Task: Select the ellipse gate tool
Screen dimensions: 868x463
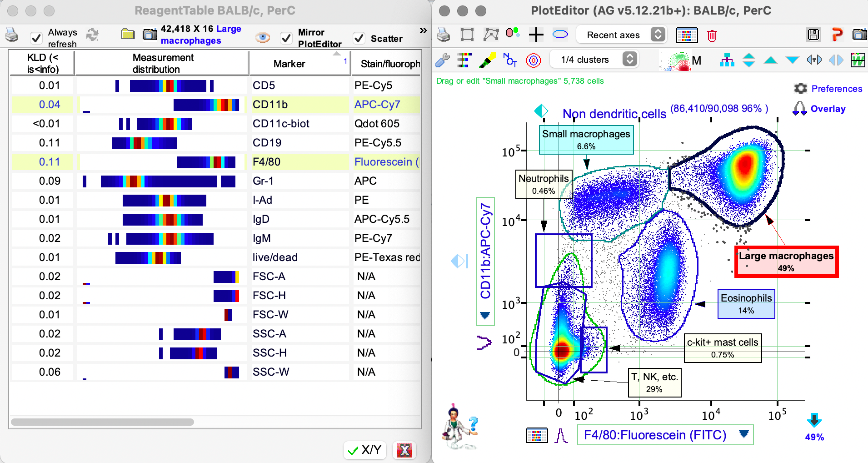Action: click(561, 34)
